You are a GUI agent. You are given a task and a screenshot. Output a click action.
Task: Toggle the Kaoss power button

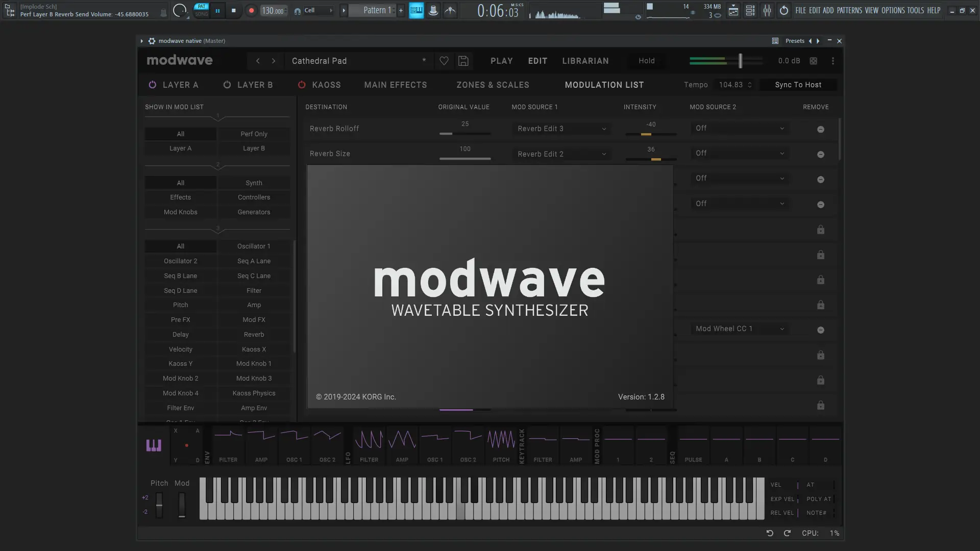pos(302,85)
